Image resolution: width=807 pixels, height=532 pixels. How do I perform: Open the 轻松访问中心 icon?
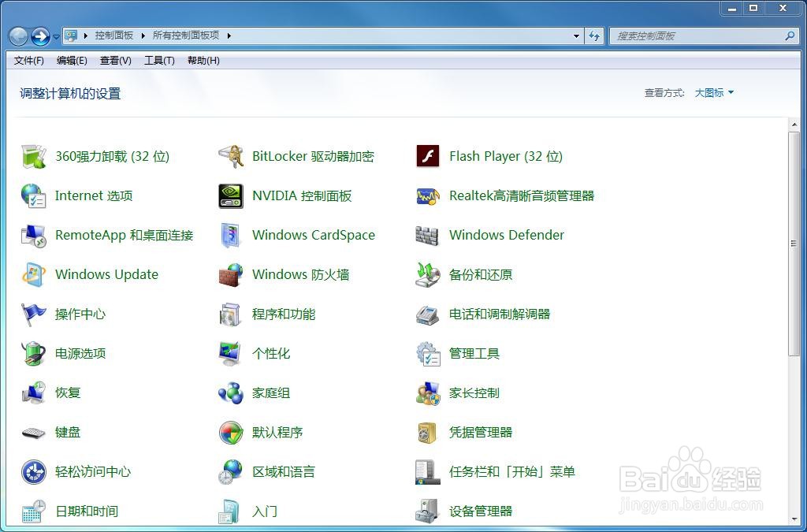(34, 472)
